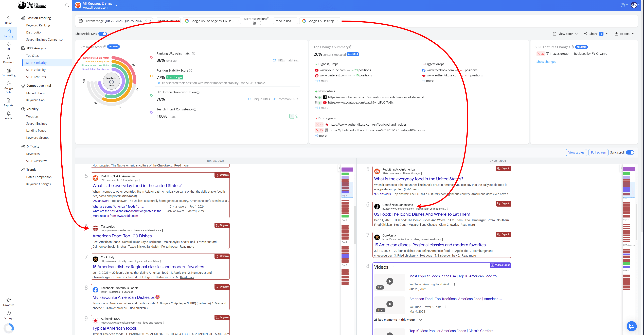Click the calendar icon in date range
The image size is (644, 335).
click(80, 21)
